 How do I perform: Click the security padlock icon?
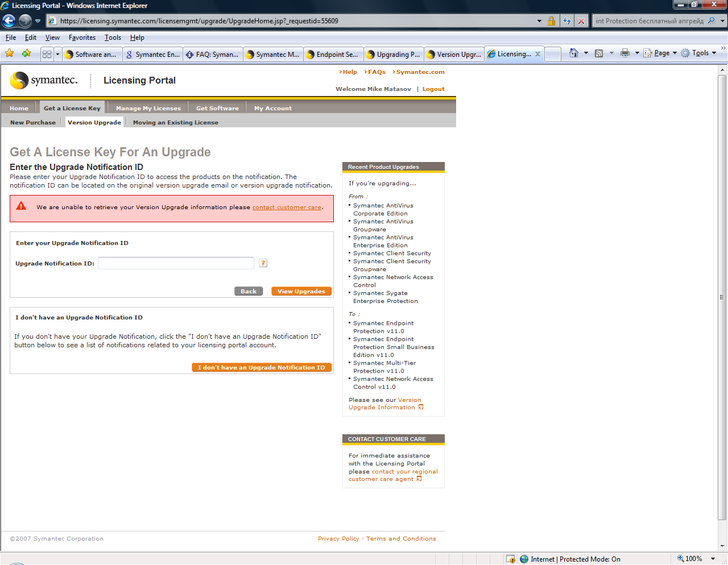(x=551, y=21)
